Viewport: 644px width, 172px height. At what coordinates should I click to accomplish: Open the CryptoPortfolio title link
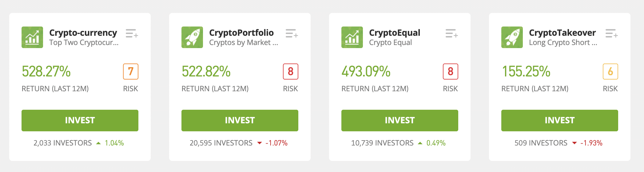[x=241, y=33]
